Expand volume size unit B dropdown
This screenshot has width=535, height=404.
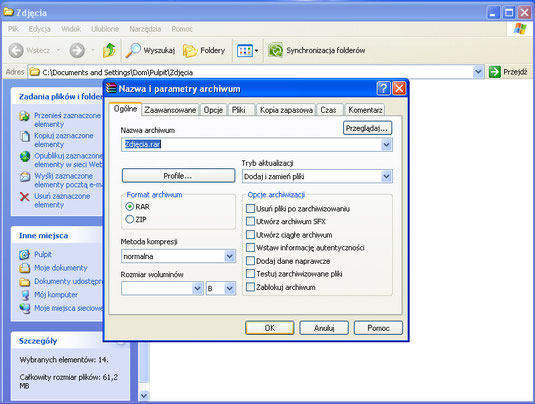click(x=230, y=289)
